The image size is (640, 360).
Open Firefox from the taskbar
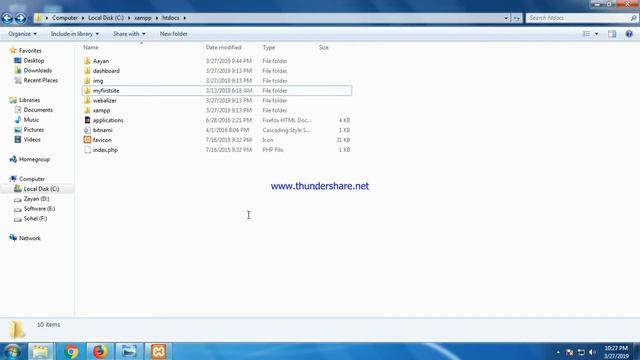click(x=100, y=351)
